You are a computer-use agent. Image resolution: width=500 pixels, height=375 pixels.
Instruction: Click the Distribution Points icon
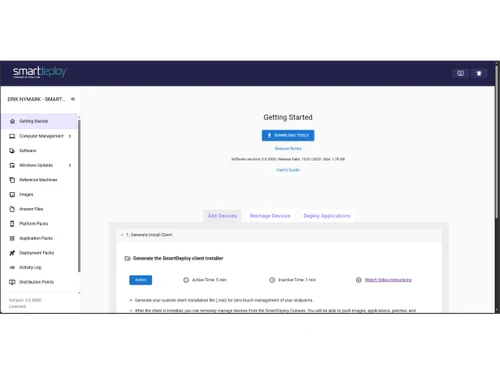(x=12, y=282)
